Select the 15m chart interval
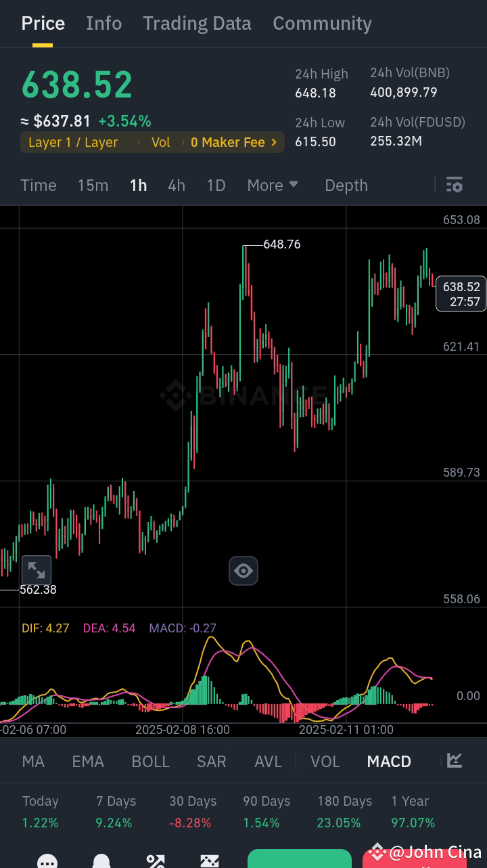 [x=93, y=186]
